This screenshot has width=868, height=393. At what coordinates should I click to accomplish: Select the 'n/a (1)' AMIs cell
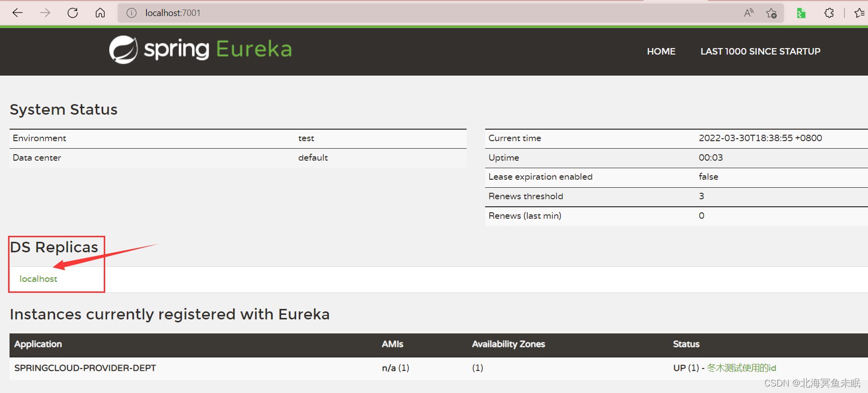tap(395, 368)
